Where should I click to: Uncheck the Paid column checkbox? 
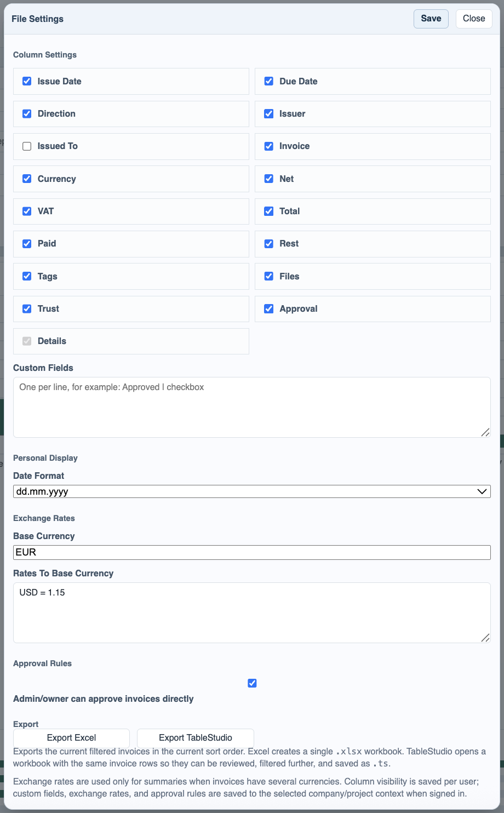point(27,244)
